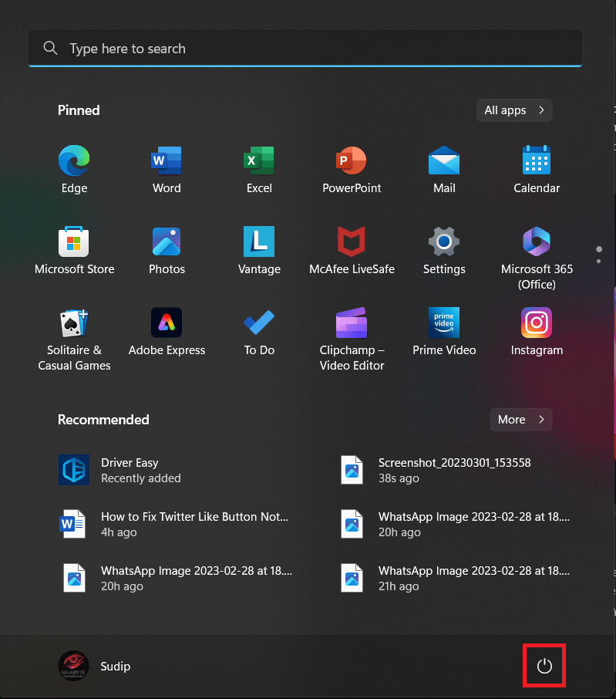Click the Word document file icon

pos(72,524)
